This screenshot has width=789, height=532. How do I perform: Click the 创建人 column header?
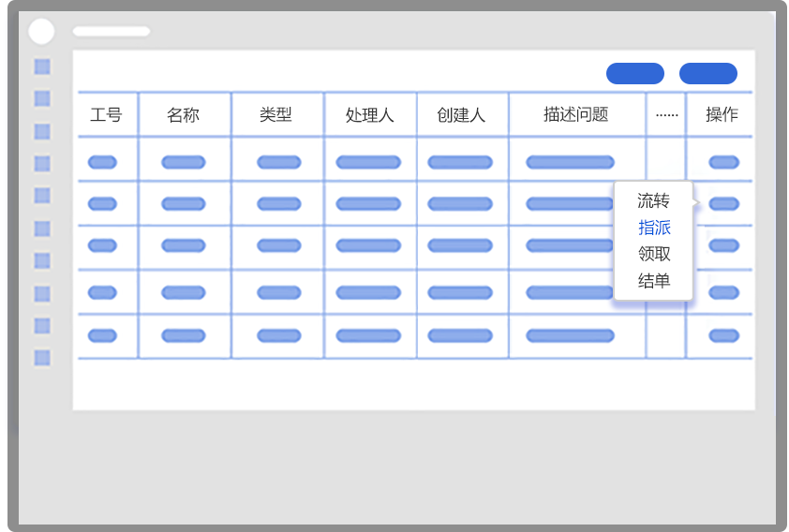(461, 114)
